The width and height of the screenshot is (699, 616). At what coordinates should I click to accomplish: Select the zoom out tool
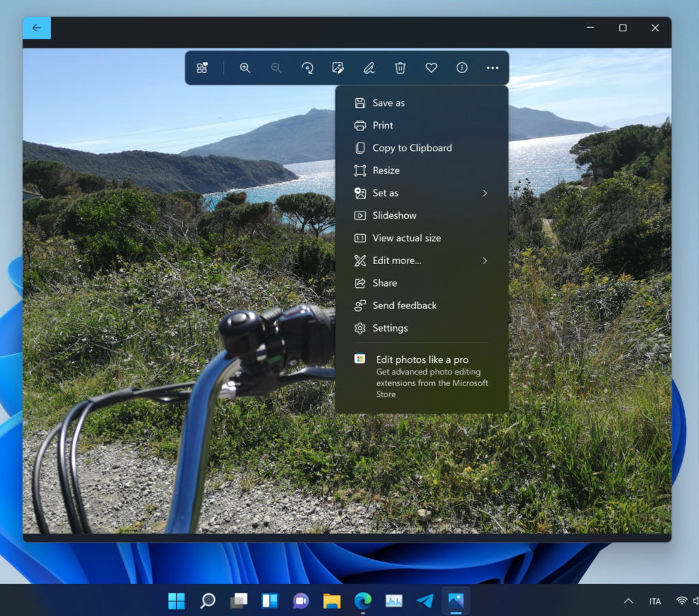tap(276, 68)
